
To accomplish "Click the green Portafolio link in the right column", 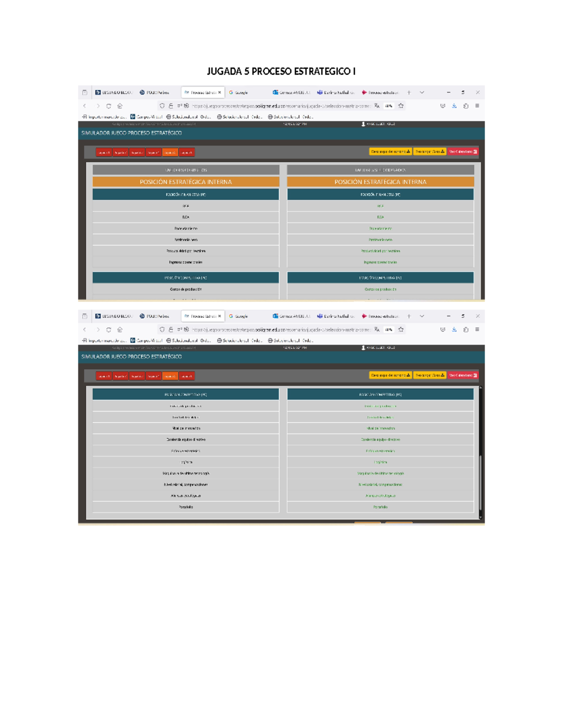I will point(380,507).
